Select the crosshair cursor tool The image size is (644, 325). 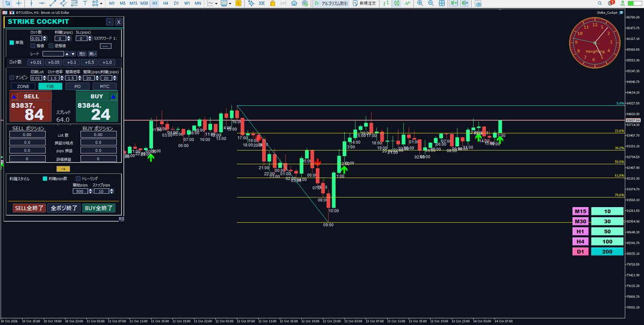pyautogui.click(x=19, y=3)
